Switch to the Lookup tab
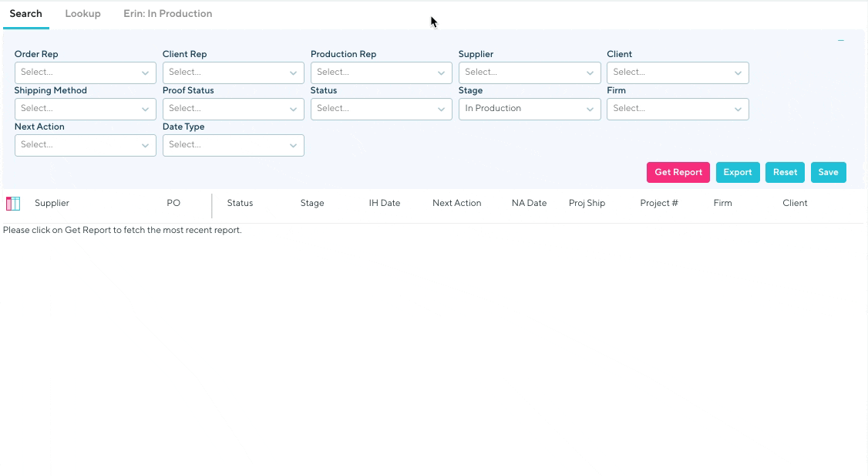The width and height of the screenshot is (868, 476). pos(82,14)
